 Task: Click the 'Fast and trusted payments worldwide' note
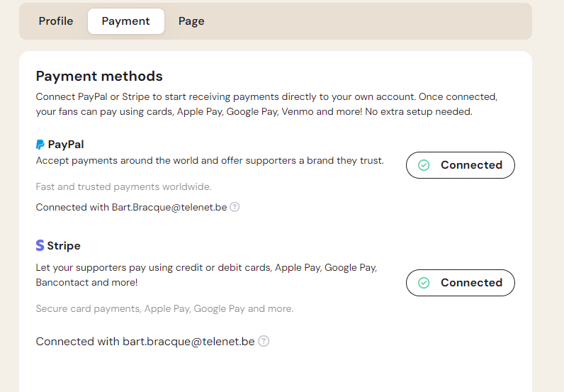[x=124, y=186]
